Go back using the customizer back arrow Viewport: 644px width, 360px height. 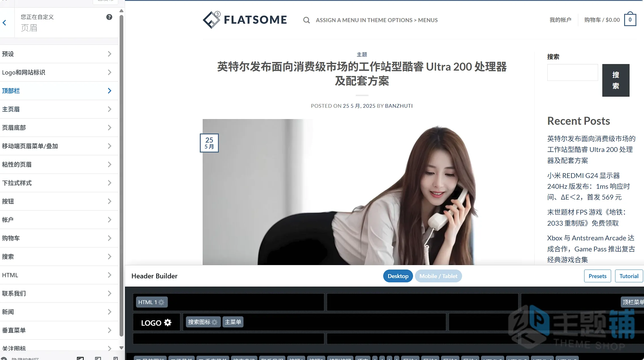pos(5,23)
